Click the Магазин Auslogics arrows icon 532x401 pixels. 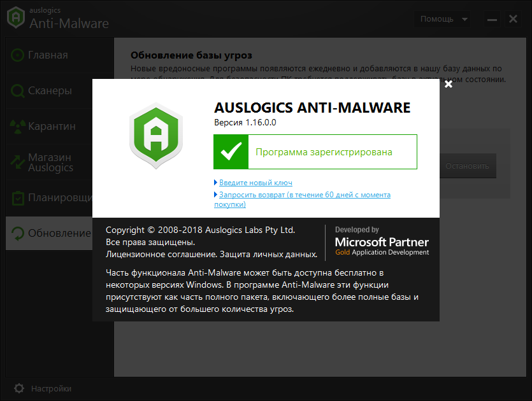coord(18,162)
